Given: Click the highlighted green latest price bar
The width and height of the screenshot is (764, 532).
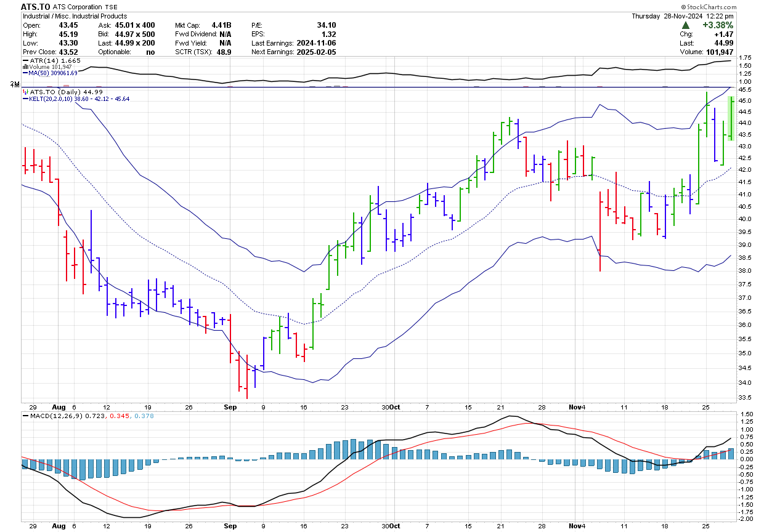Looking at the screenshot, I should click(x=731, y=118).
